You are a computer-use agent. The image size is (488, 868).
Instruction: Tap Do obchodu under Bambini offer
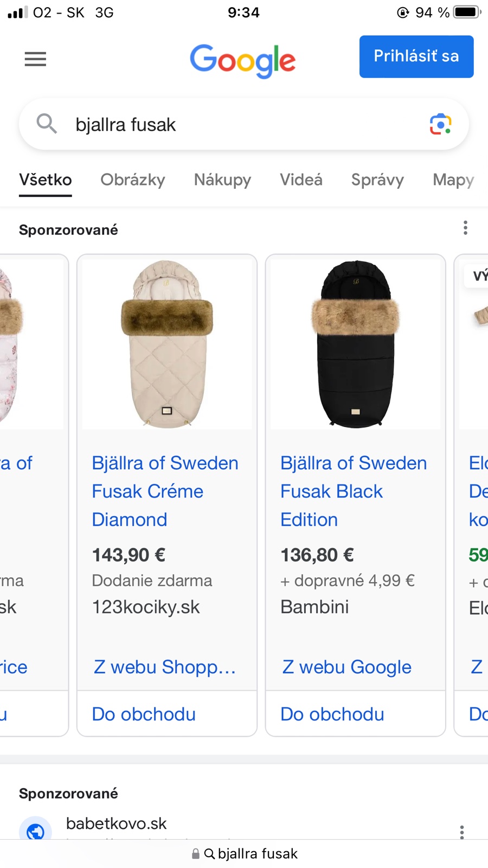tap(332, 714)
